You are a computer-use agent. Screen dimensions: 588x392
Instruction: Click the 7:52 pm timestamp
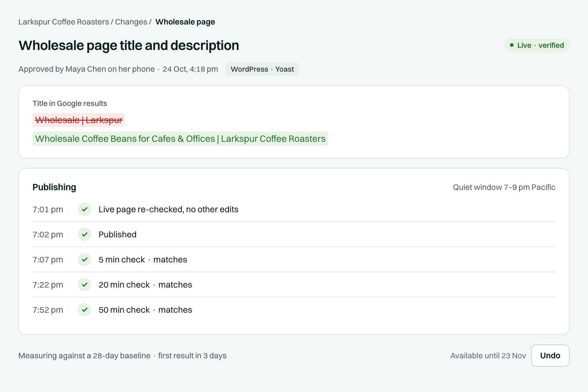click(x=48, y=310)
